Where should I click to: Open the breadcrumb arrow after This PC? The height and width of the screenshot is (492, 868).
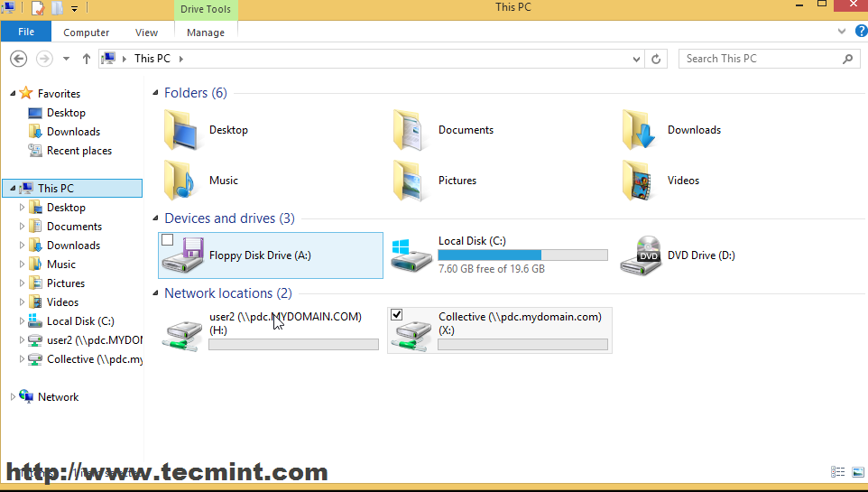[x=180, y=58]
